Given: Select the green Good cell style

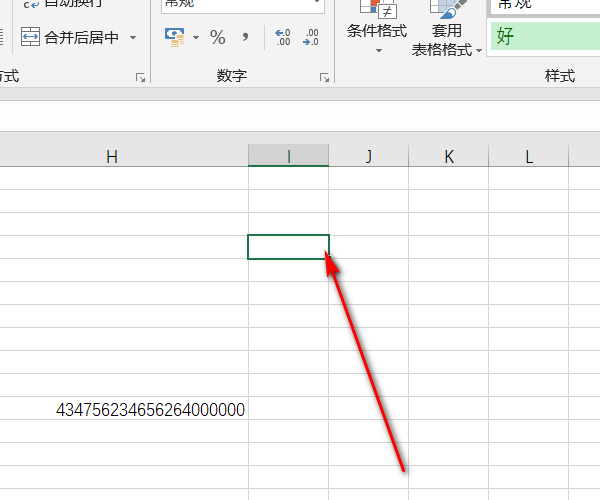Looking at the screenshot, I should pos(545,36).
